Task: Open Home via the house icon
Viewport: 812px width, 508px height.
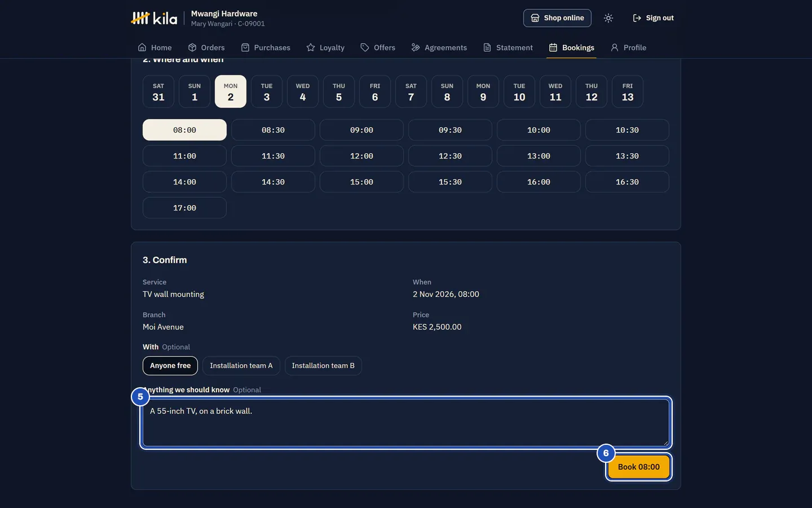Action: pos(142,47)
